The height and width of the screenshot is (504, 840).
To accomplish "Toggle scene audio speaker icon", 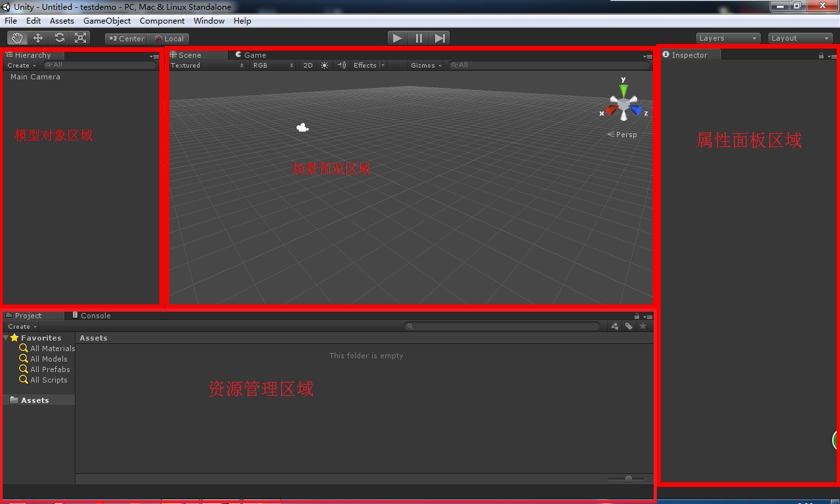I will pyautogui.click(x=341, y=65).
